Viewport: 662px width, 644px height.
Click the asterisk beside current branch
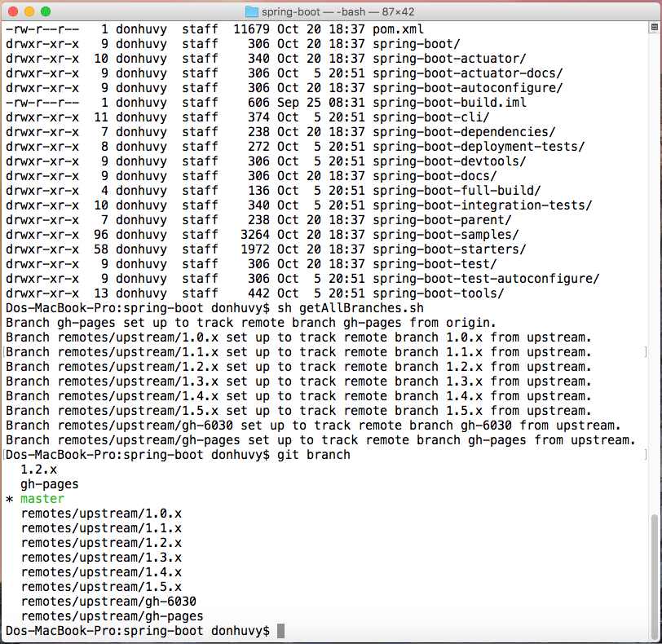(9, 499)
